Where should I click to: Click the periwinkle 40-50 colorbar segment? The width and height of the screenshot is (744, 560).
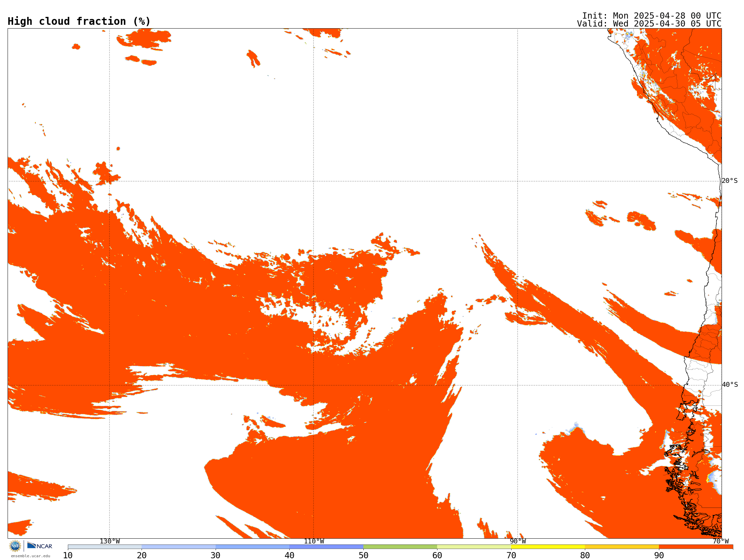coord(327,547)
